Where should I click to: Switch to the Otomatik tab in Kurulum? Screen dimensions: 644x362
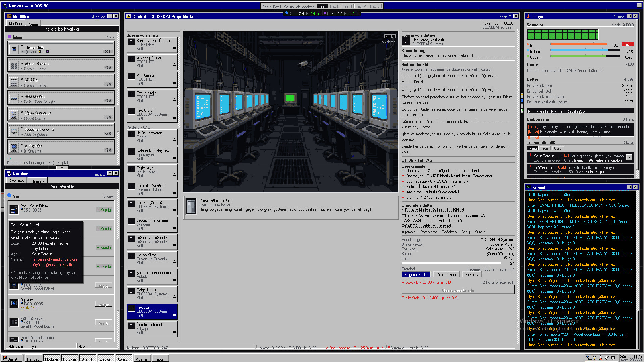37,181
